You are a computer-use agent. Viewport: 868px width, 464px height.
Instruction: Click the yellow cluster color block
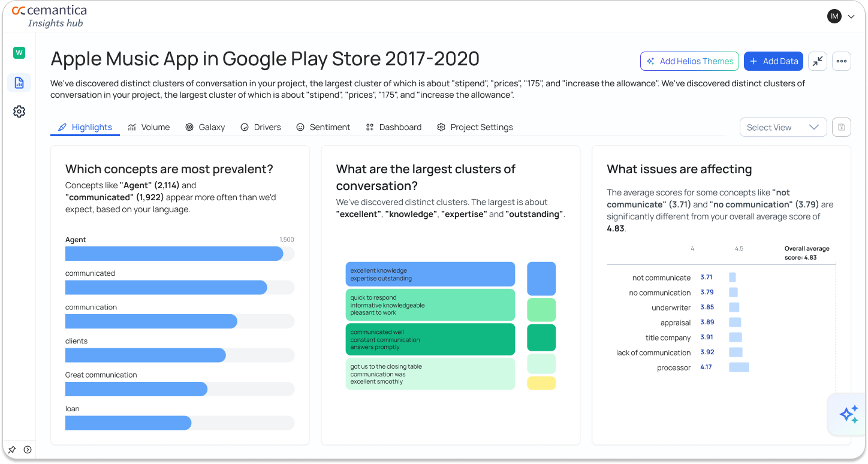coord(541,383)
